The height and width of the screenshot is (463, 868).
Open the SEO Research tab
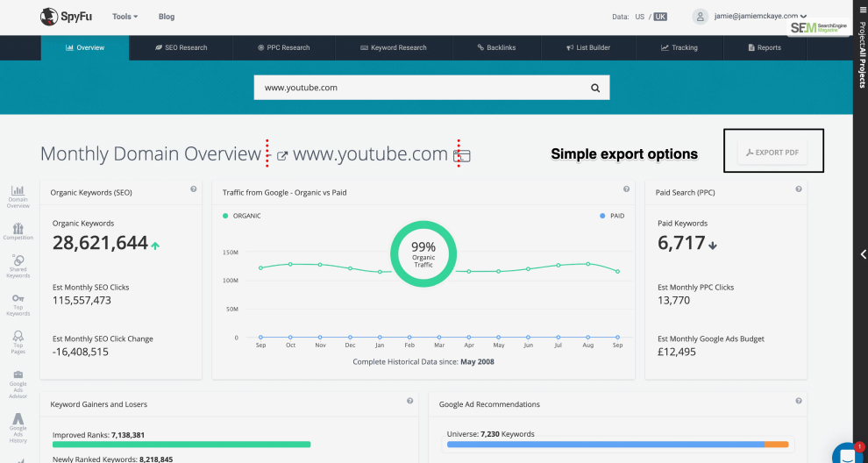pos(181,47)
